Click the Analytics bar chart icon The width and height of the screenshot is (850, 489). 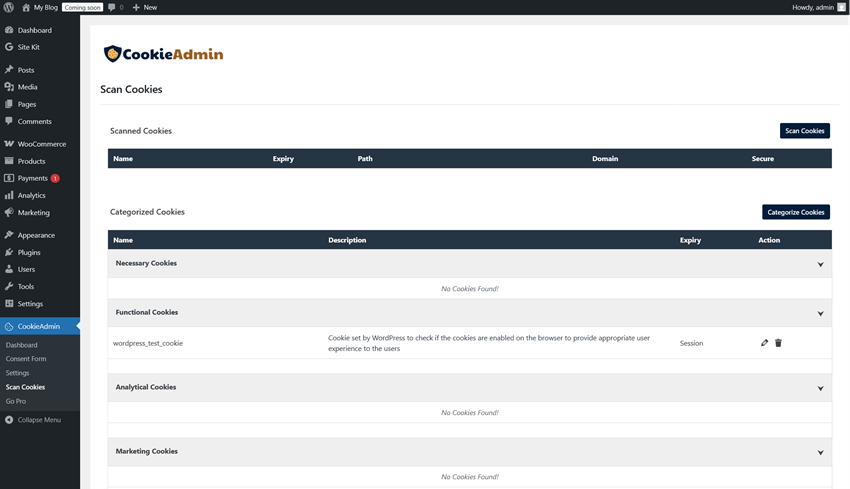click(x=9, y=195)
